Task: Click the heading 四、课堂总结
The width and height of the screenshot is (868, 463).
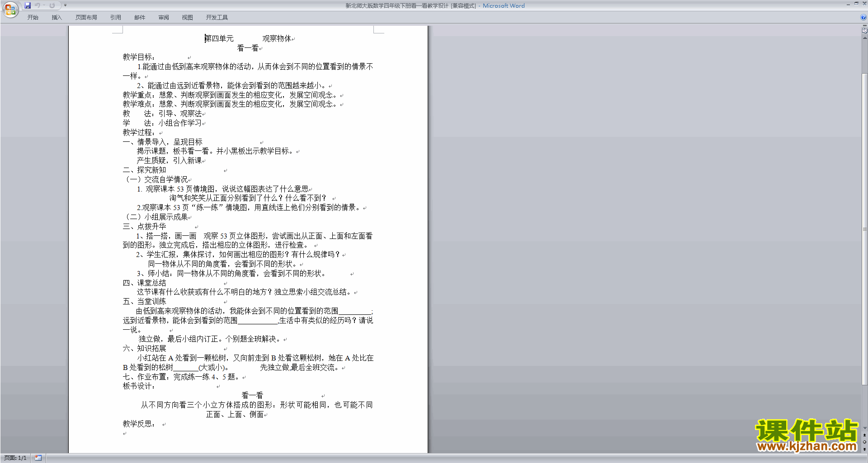Action: tap(144, 283)
